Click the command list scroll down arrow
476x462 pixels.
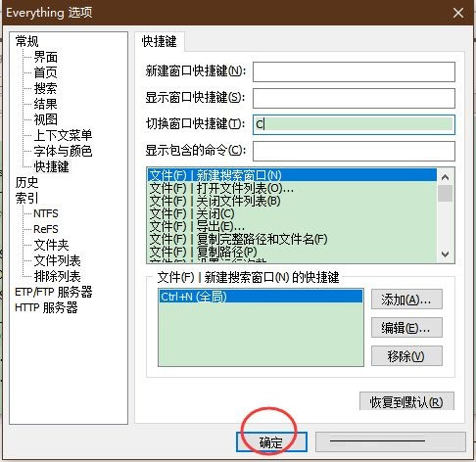coord(445,254)
